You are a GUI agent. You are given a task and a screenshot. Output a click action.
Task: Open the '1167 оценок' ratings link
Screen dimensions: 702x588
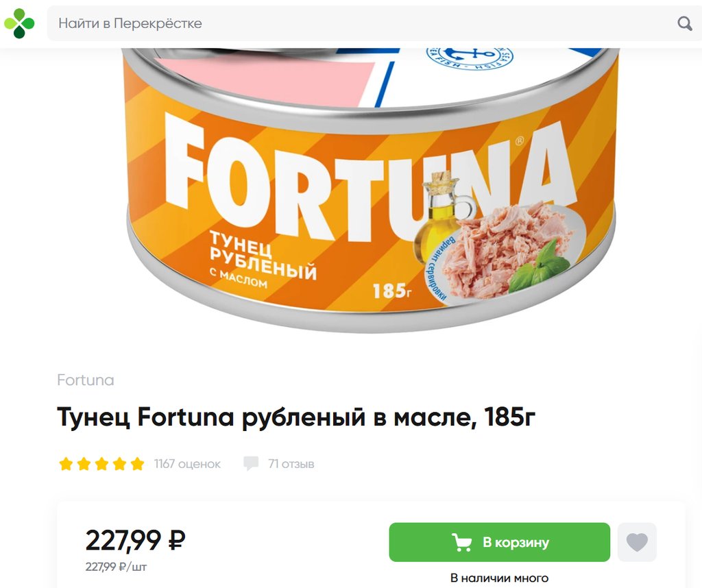(187, 464)
